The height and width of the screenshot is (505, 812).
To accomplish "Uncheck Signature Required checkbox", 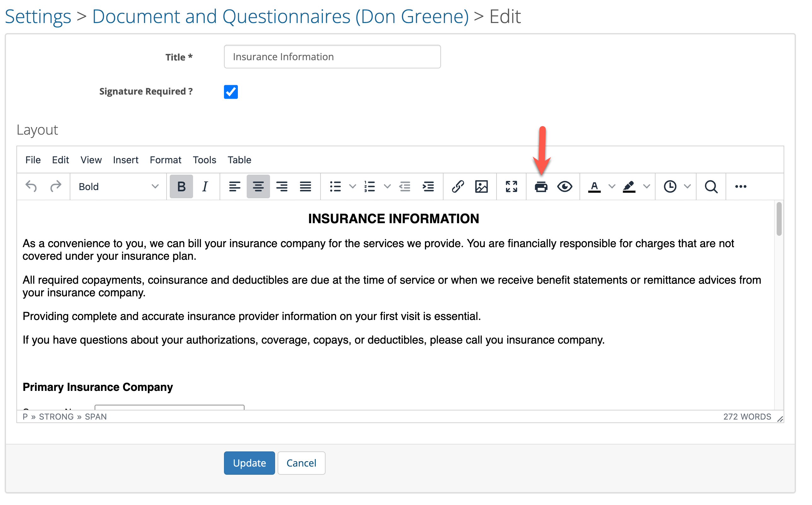I will click(231, 92).
